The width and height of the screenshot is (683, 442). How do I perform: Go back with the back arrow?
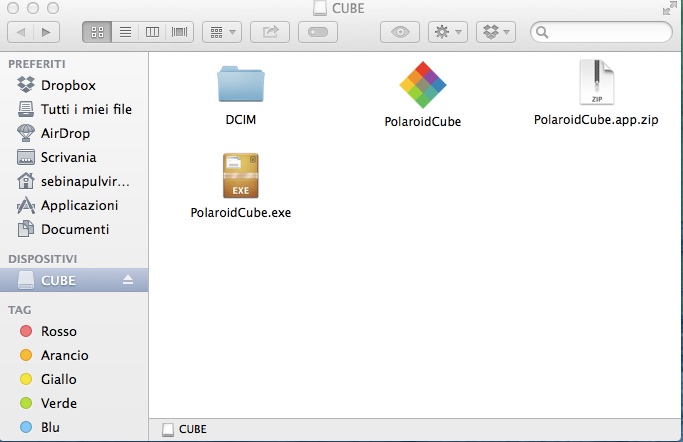(x=22, y=32)
